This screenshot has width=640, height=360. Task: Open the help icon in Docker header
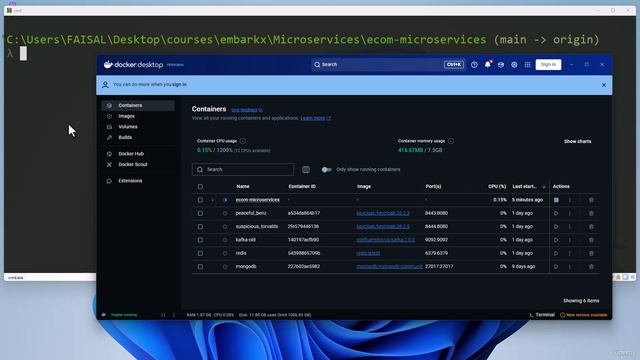474,64
